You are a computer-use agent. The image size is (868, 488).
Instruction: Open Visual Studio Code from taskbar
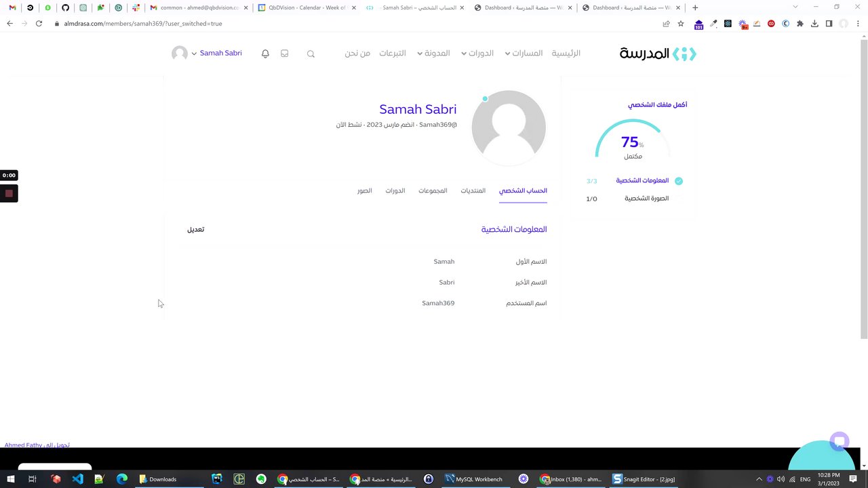(x=77, y=479)
